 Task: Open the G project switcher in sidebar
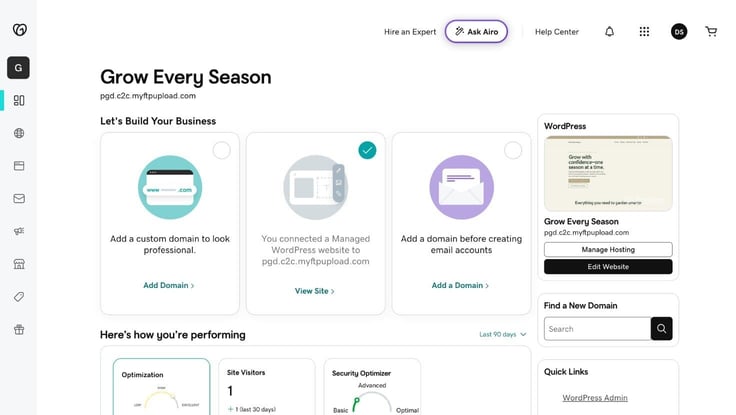(x=18, y=68)
